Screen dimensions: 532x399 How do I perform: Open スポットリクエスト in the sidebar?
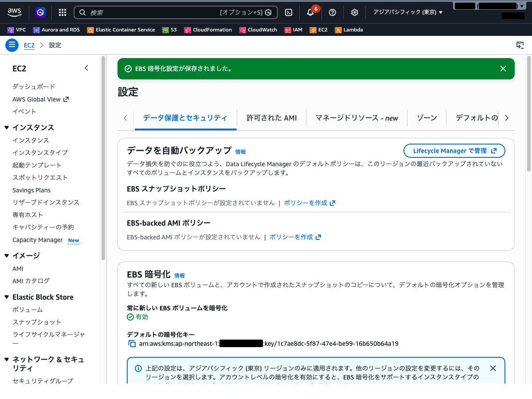pos(40,177)
